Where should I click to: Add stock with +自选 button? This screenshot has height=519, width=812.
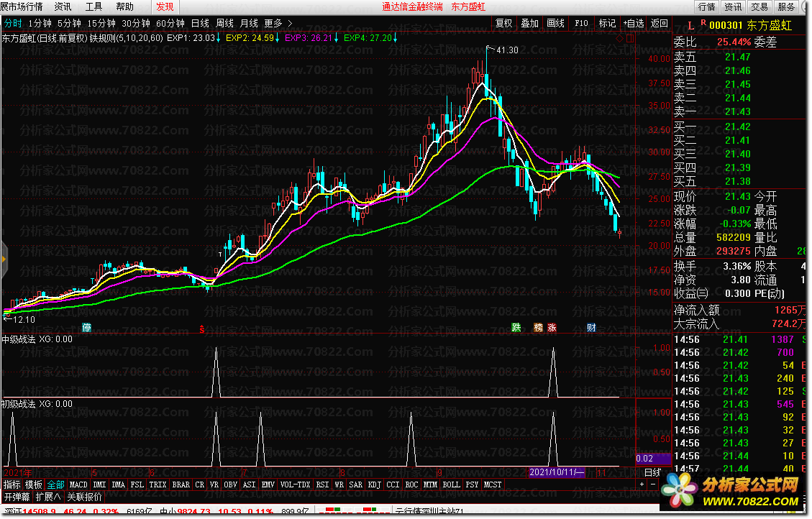(634, 23)
